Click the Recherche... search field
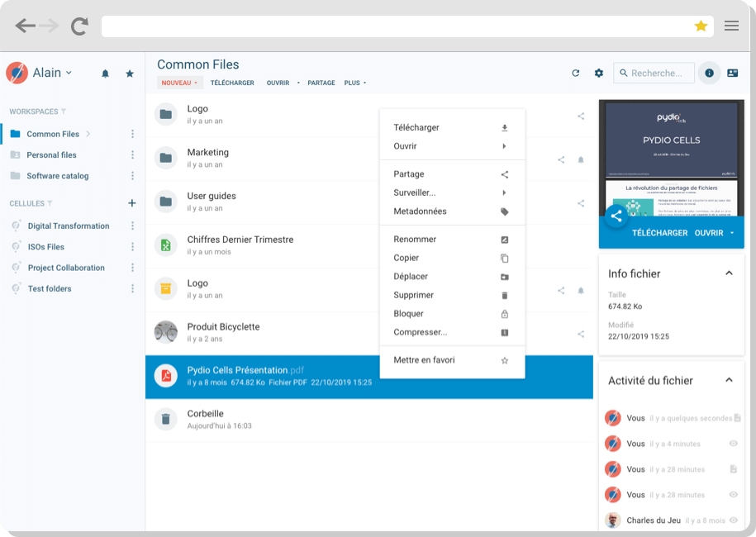This screenshot has height=537, width=756. pos(654,74)
